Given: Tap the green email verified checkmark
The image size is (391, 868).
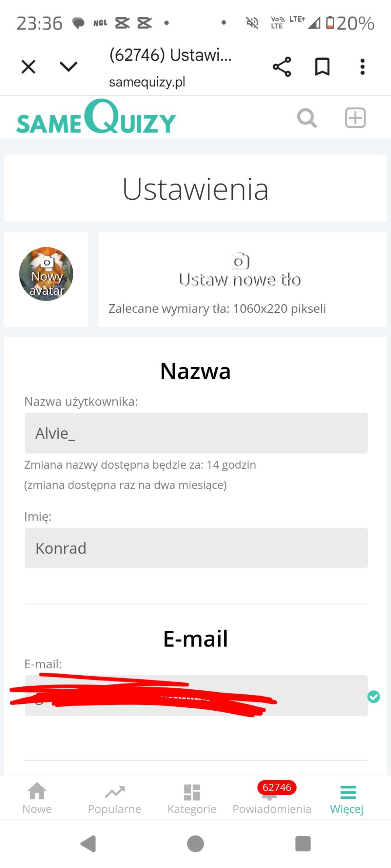Looking at the screenshot, I should click(373, 696).
